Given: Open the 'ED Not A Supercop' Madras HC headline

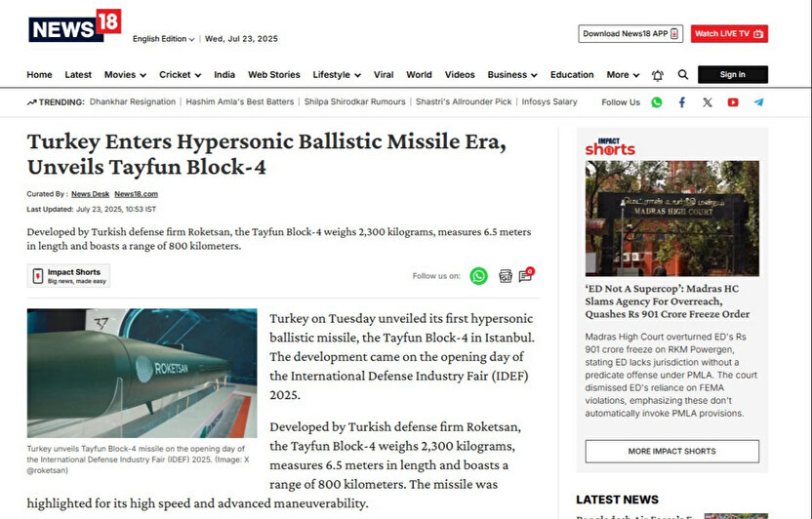Looking at the screenshot, I should (668, 301).
